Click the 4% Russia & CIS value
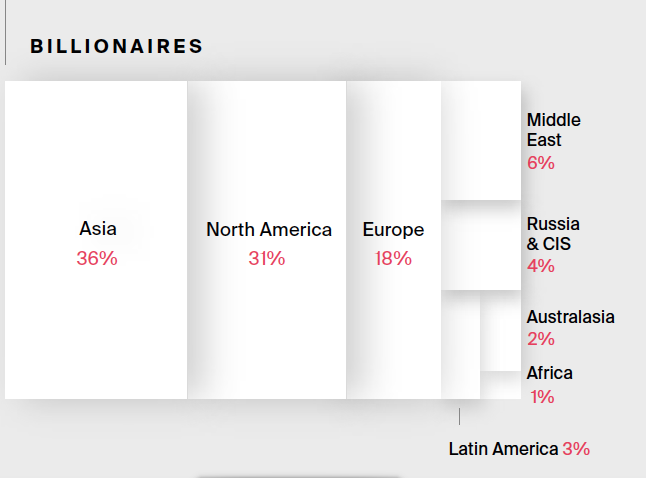646x478 pixels. click(540, 266)
